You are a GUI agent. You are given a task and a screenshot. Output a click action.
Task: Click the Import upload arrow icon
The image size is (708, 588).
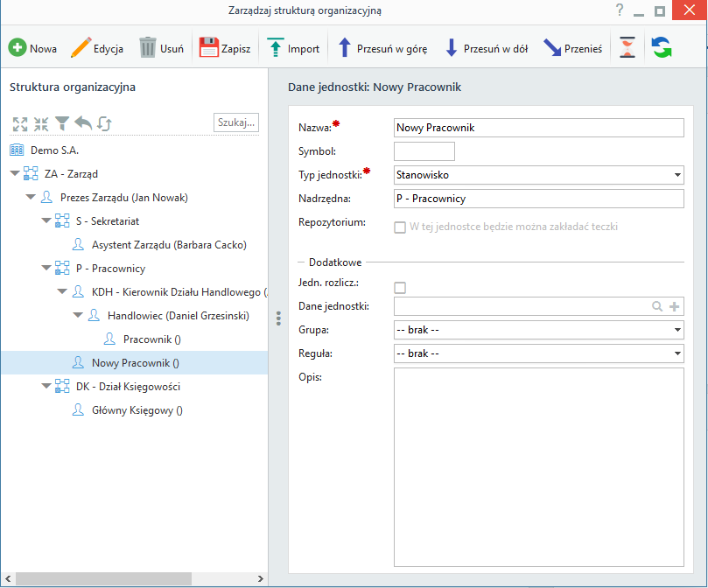click(x=276, y=47)
